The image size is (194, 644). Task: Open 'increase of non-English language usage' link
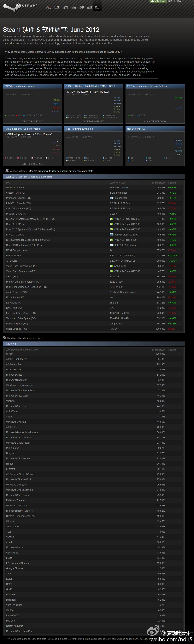107,75
